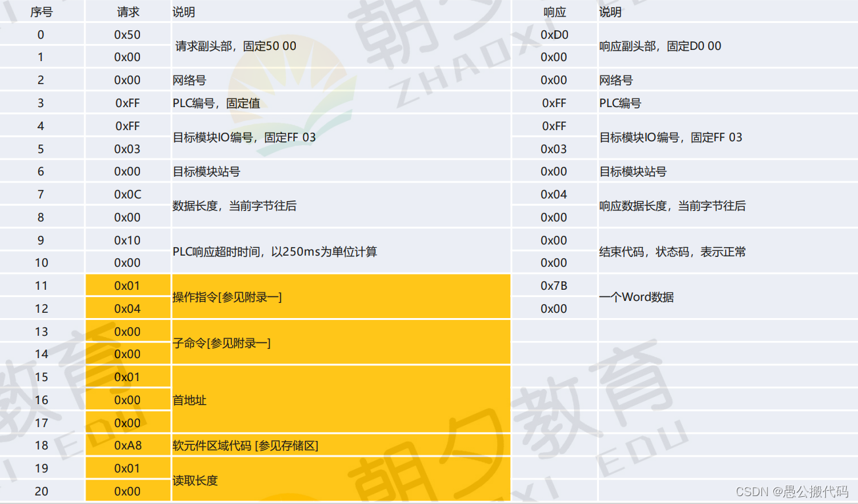Click PLC编号 in response description column
The height and width of the screenshot is (504, 858).
[620, 103]
